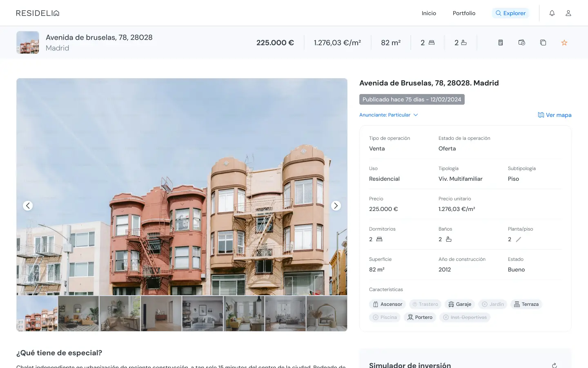Select the second gallery thumbnail

tap(78, 314)
